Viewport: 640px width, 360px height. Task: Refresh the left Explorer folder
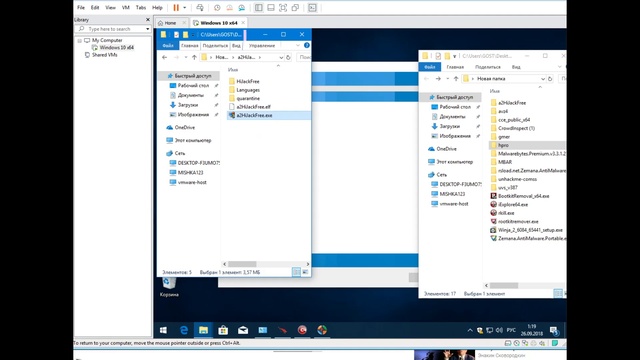288,58
